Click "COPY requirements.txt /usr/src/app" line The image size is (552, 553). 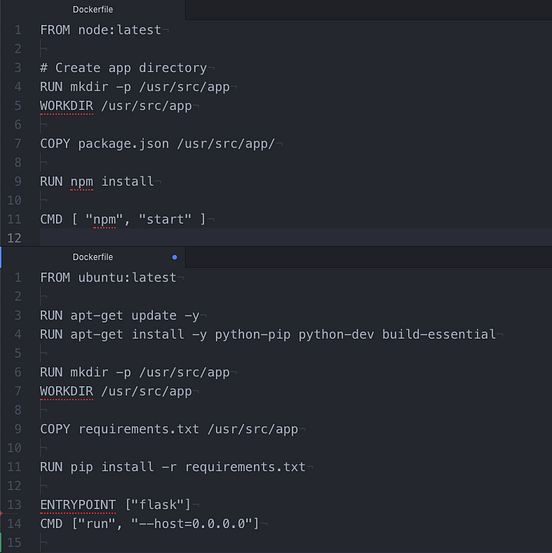[x=169, y=429]
